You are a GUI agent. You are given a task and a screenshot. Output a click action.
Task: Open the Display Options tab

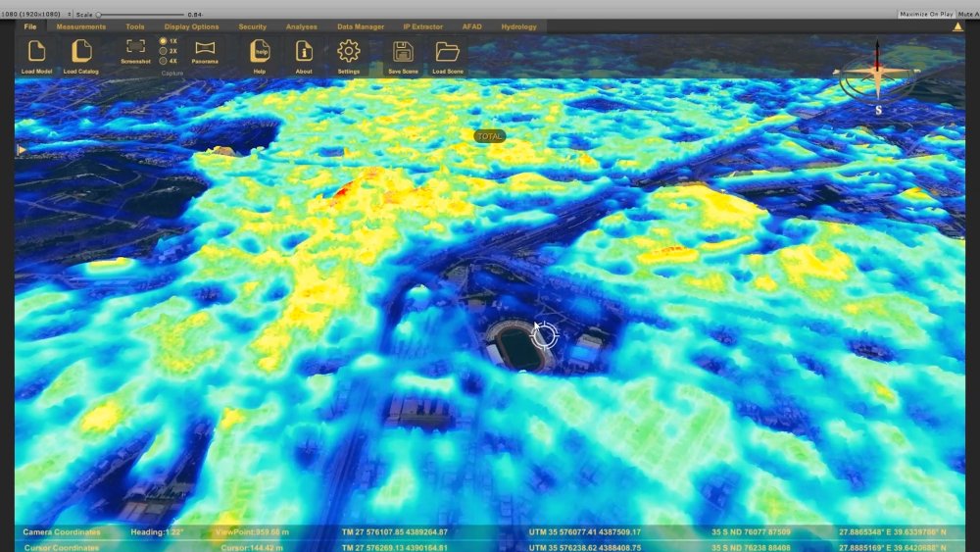pyautogui.click(x=192, y=26)
